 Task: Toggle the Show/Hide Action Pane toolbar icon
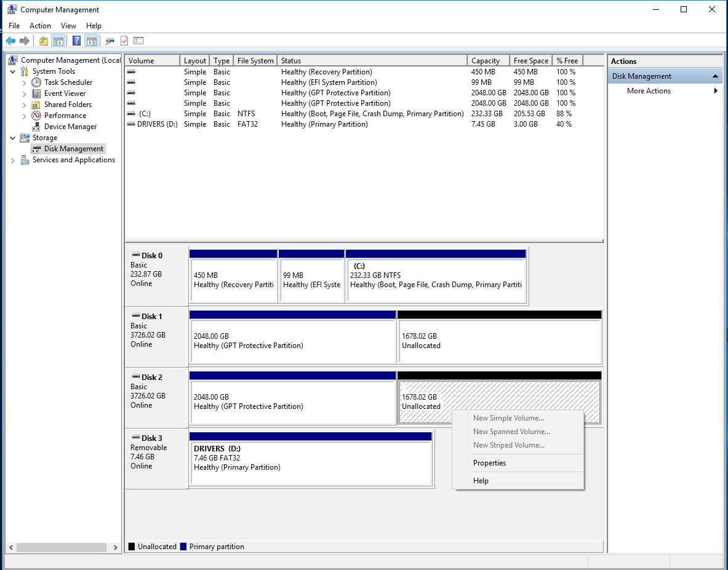pos(92,41)
